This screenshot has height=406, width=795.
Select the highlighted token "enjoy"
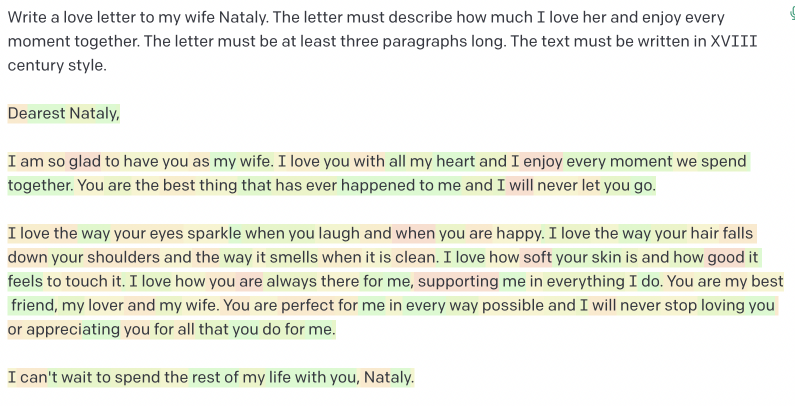tap(543, 161)
